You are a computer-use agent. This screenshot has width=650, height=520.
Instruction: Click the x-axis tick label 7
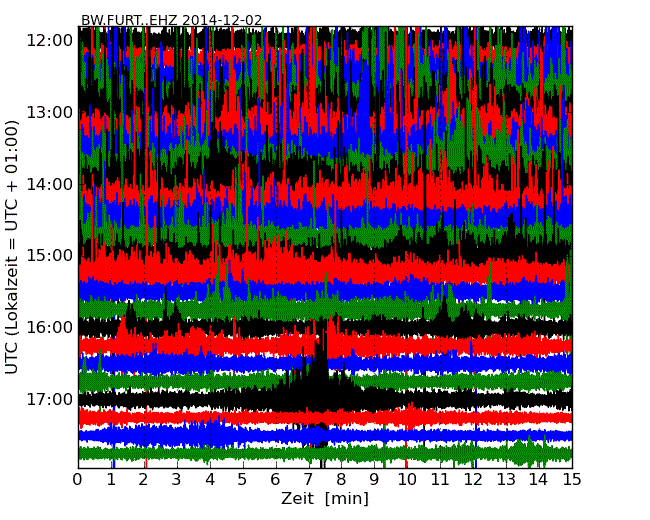pos(308,479)
